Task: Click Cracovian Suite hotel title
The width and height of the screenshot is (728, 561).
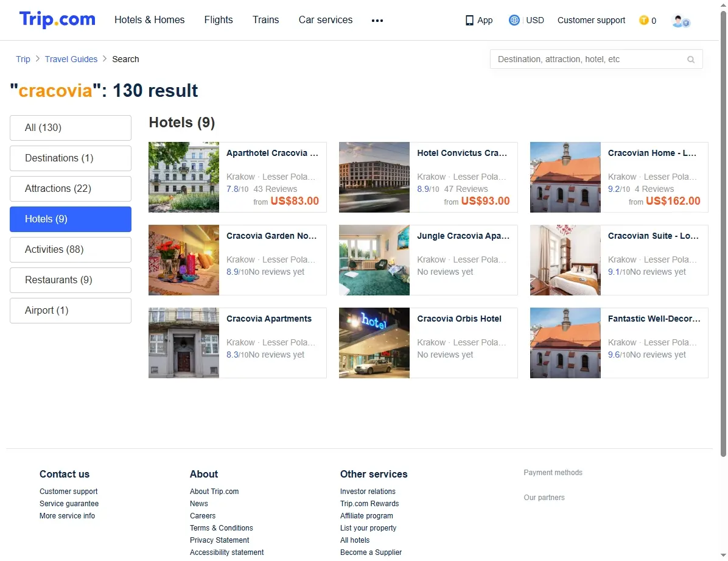Action: [x=653, y=236]
